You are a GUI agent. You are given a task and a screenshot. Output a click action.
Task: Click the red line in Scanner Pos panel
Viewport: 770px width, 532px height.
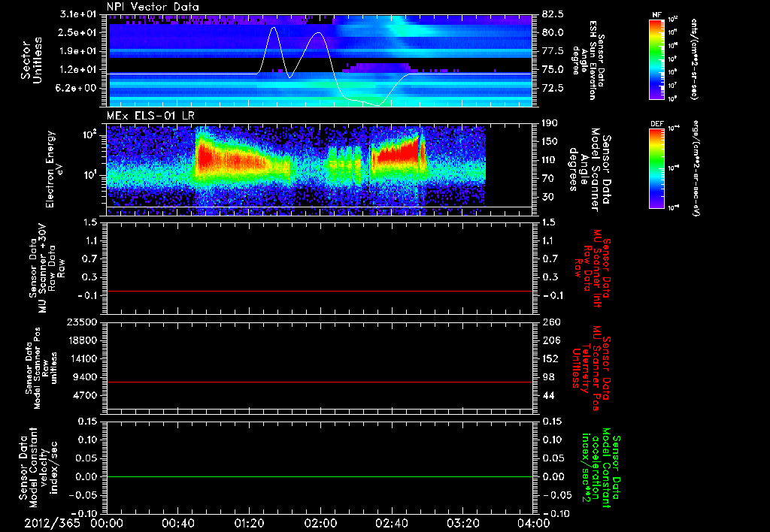(x=320, y=382)
